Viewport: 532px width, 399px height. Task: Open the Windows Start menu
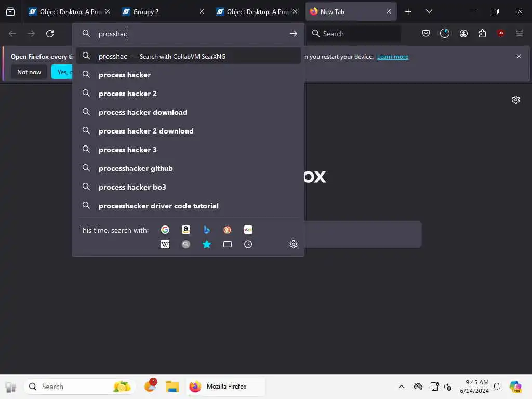pyautogui.click(x=11, y=387)
